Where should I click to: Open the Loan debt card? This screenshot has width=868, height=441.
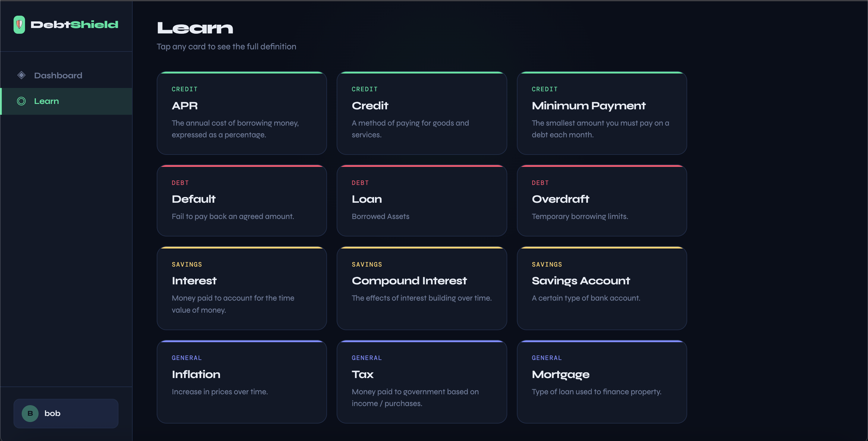(422, 201)
